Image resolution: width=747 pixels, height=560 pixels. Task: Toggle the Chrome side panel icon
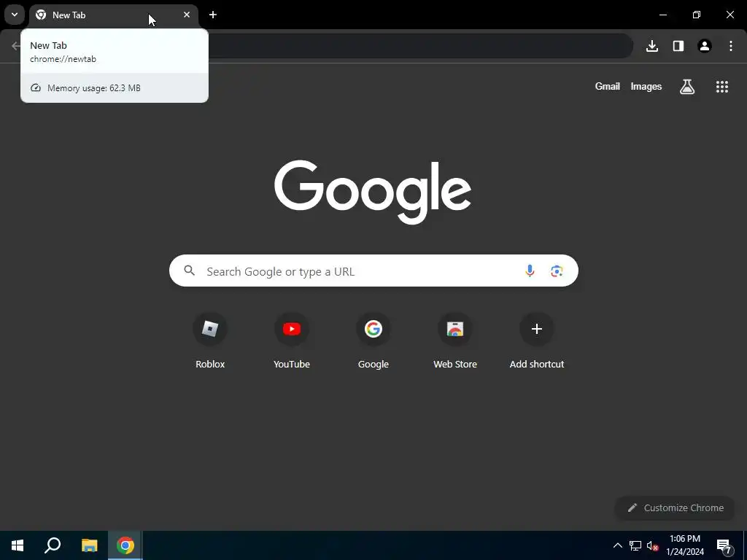(678, 46)
